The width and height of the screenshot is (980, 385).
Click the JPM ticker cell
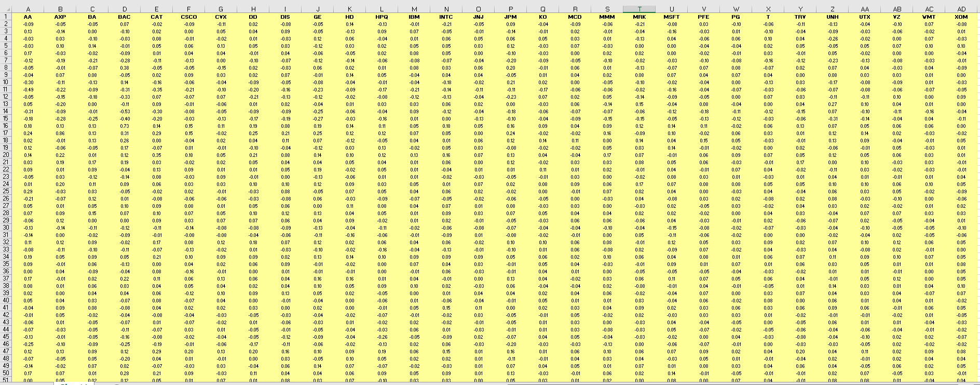(511, 17)
